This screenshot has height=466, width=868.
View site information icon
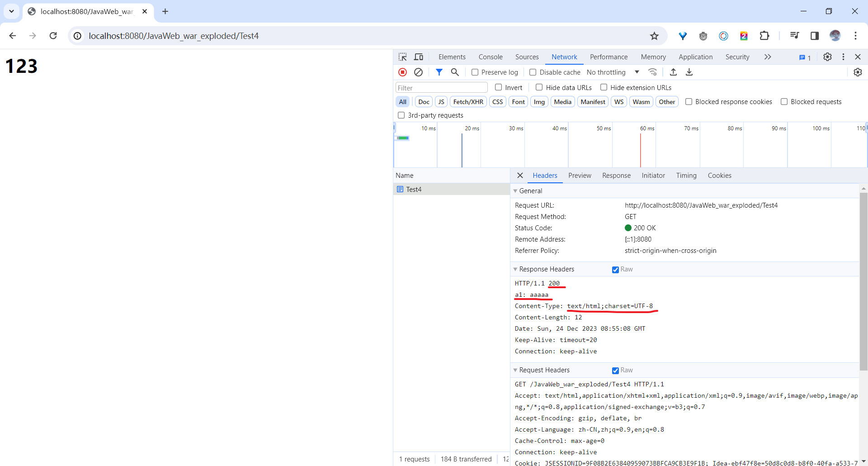[78, 36]
